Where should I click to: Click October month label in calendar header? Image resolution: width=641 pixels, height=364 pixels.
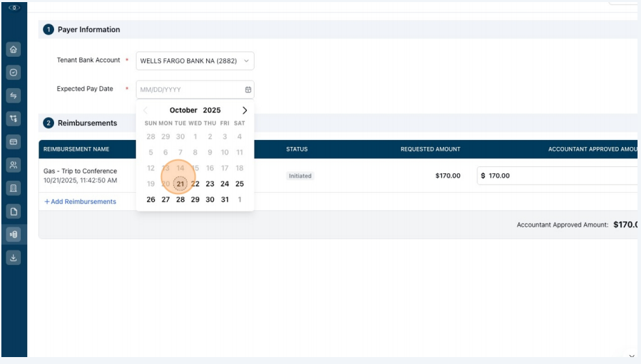coord(183,110)
